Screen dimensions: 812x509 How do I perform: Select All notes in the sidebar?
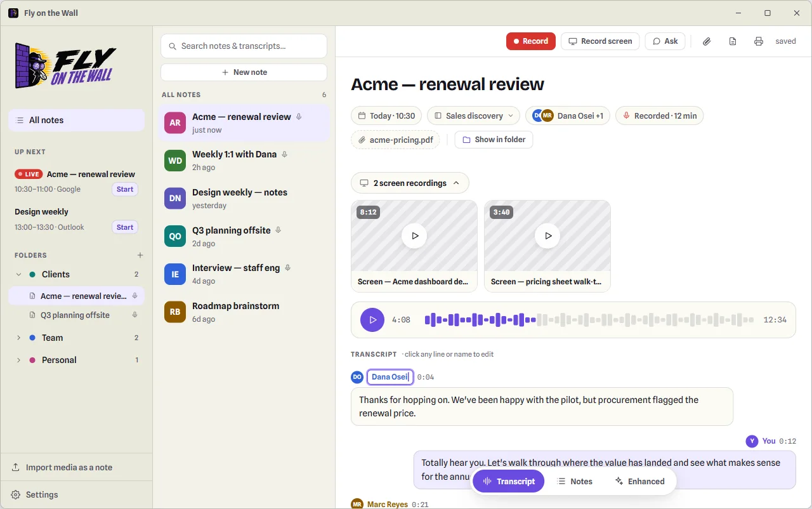tap(76, 120)
